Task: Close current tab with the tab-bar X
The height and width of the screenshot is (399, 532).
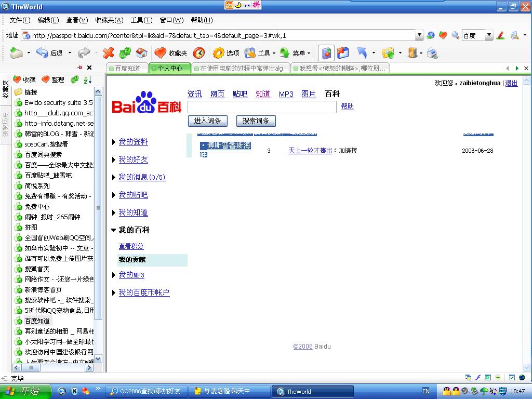Action: (x=526, y=68)
